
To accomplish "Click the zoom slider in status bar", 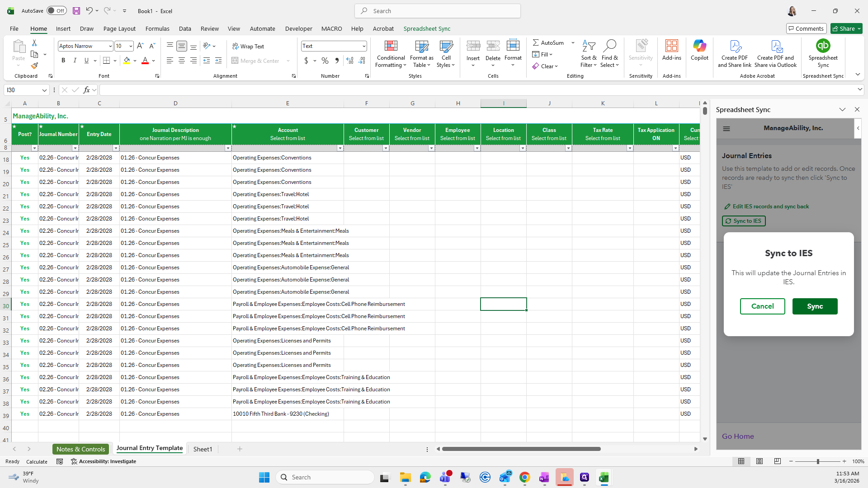I will coord(817,461).
